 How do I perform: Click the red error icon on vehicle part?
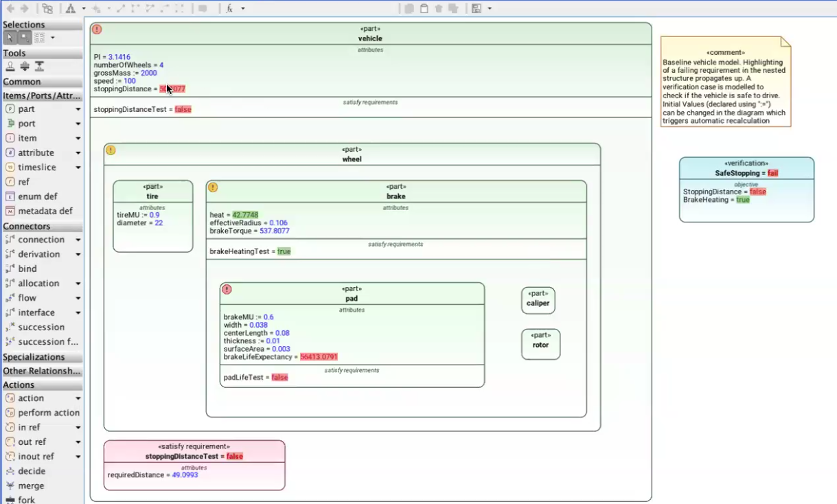click(97, 30)
